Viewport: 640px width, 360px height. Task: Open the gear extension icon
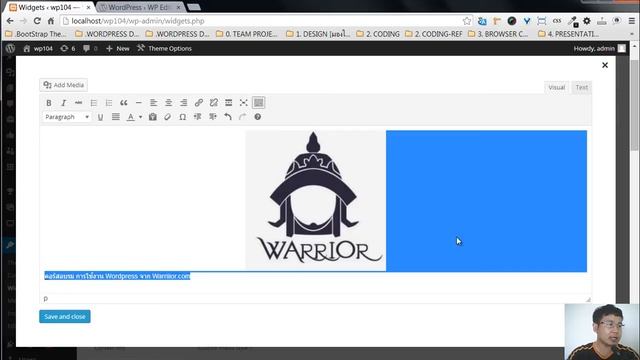(587, 21)
